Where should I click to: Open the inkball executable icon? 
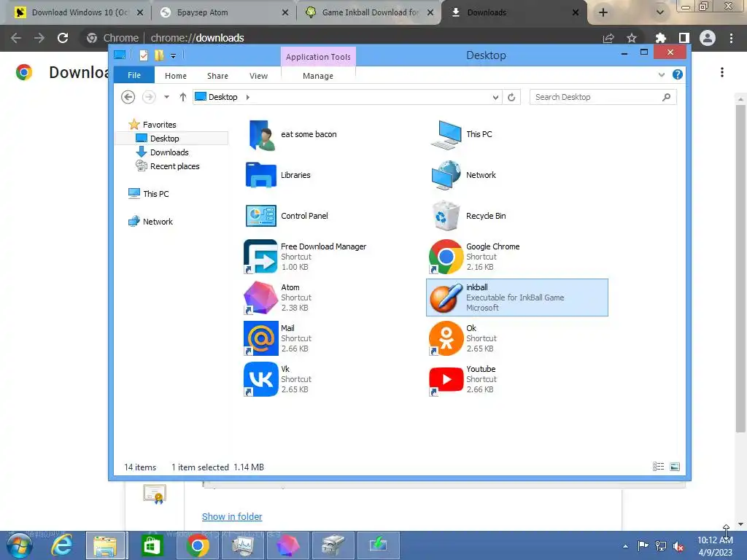446,297
